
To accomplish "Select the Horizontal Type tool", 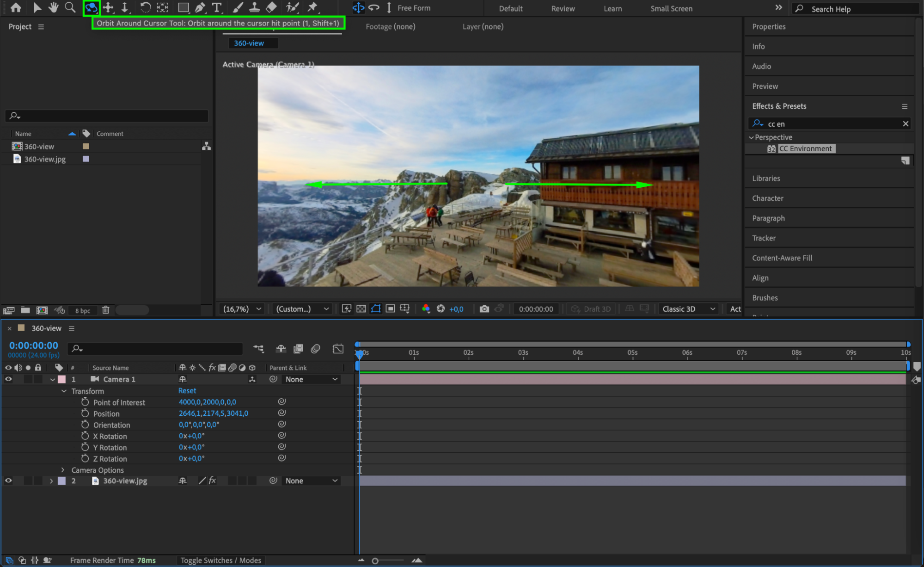I will pos(216,7).
